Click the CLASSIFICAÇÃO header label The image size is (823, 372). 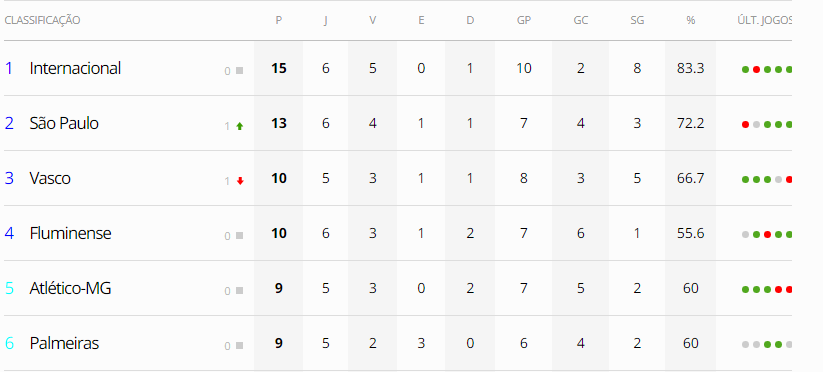[43, 20]
